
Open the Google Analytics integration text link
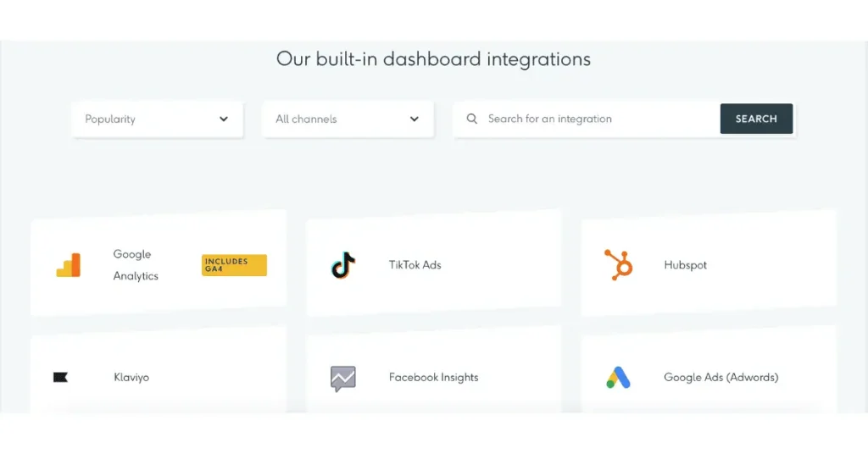tap(136, 265)
